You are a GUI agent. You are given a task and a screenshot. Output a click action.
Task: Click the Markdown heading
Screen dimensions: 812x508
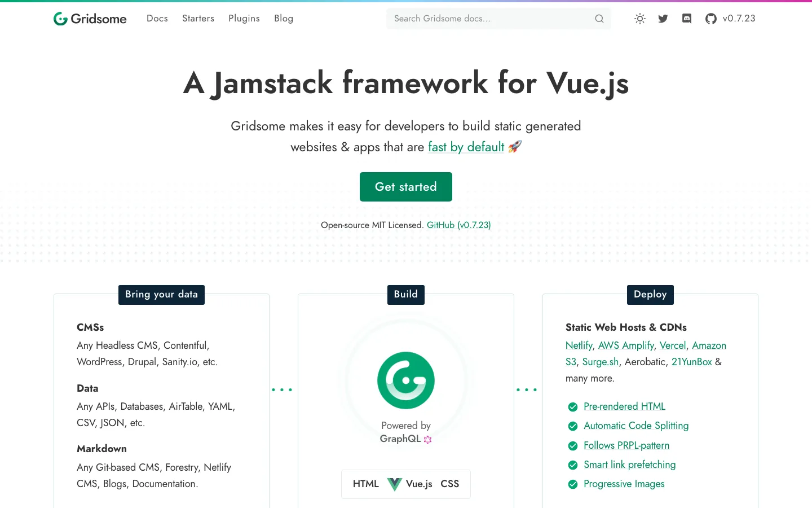pyautogui.click(x=101, y=449)
